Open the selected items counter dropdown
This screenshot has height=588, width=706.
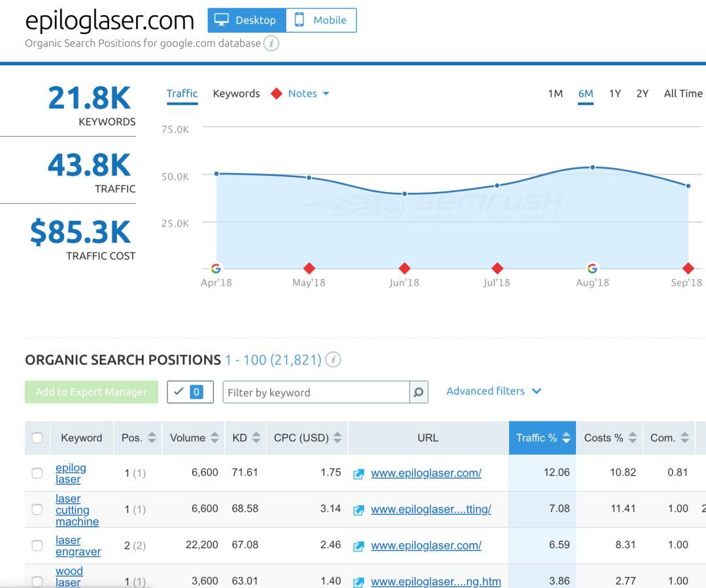pyautogui.click(x=190, y=392)
